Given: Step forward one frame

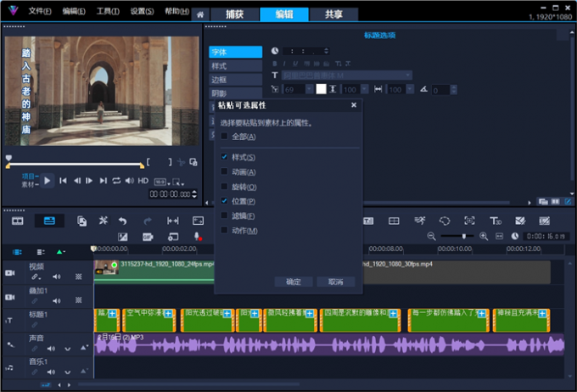Looking at the screenshot, I should (x=89, y=181).
